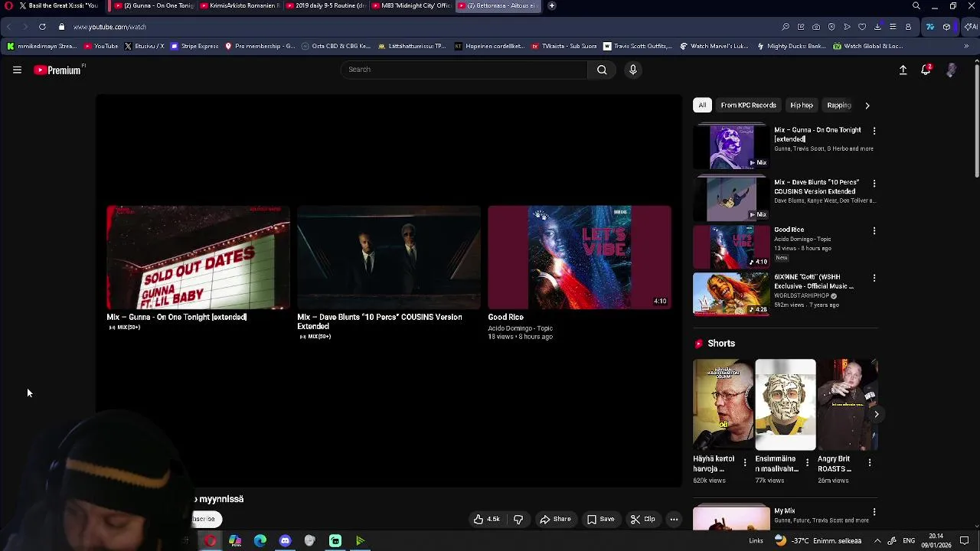This screenshot has height=551, width=980.
Task: Select the Hip hop chip
Action: pos(802,106)
